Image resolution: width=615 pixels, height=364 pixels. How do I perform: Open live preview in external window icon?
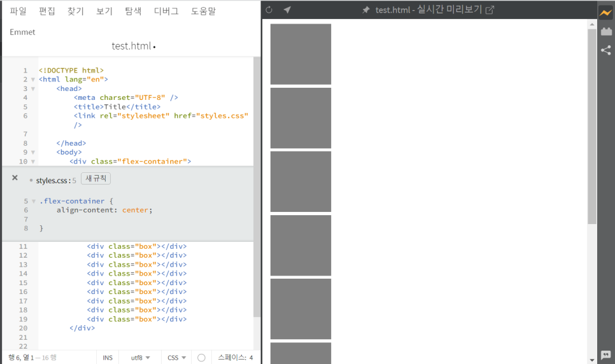(490, 10)
